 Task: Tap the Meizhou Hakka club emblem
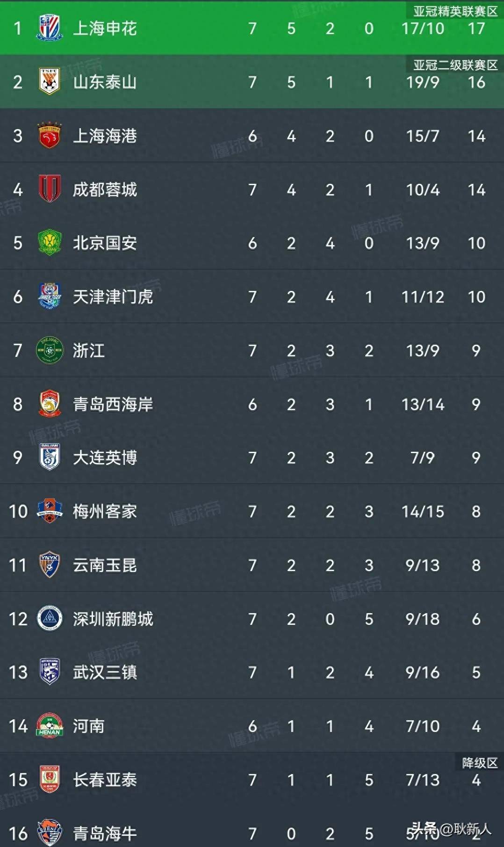coord(50,511)
